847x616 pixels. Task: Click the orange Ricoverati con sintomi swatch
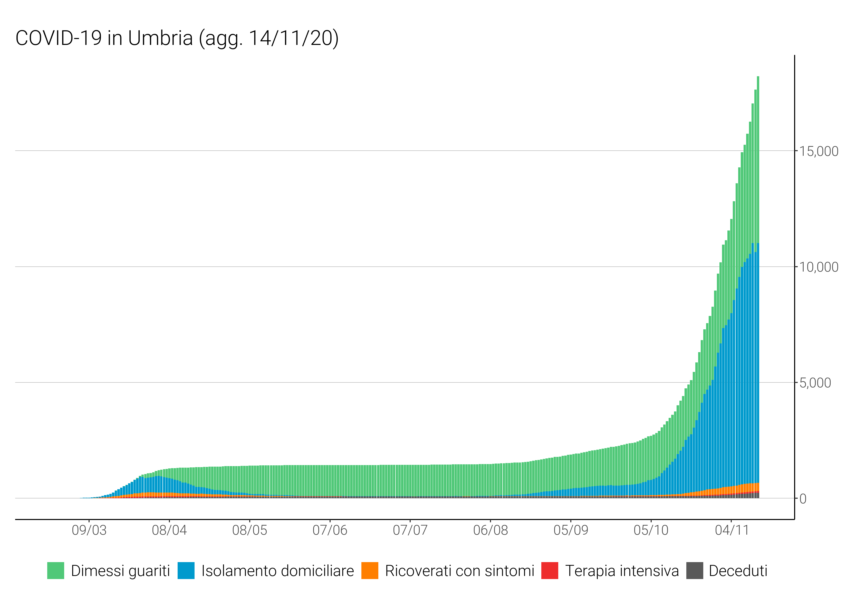tap(370, 570)
